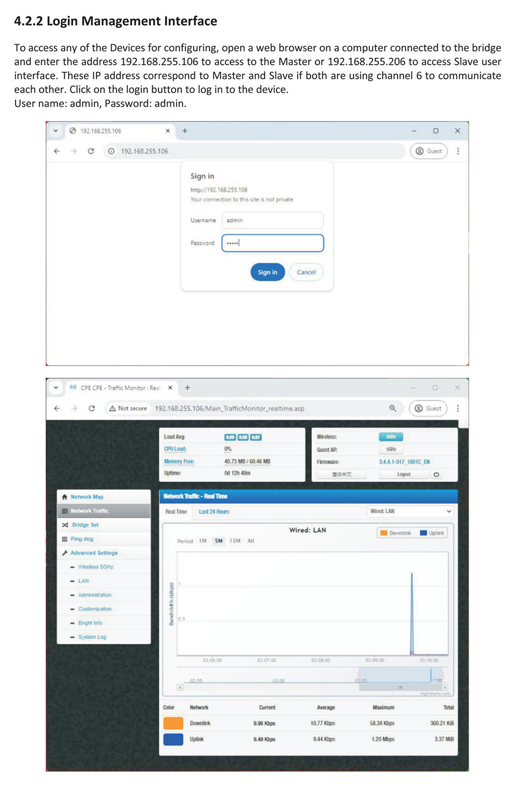Switch to the Last 24 Hours tab
The image size is (514, 812).
pyautogui.click(x=214, y=512)
